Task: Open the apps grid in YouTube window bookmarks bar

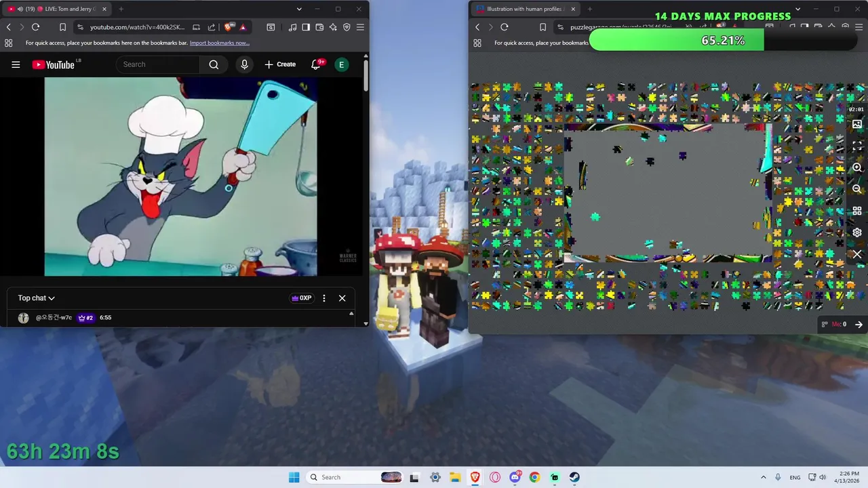Action: pos(8,43)
